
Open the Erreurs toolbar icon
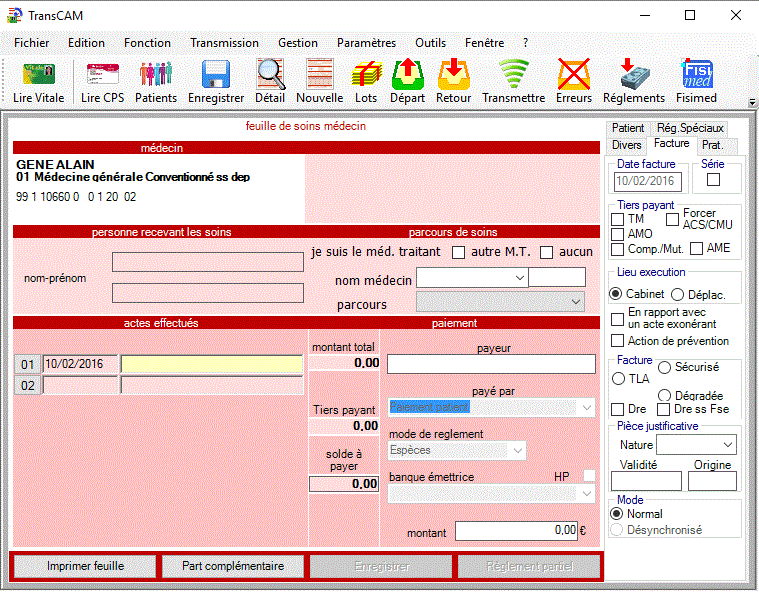click(x=574, y=74)
